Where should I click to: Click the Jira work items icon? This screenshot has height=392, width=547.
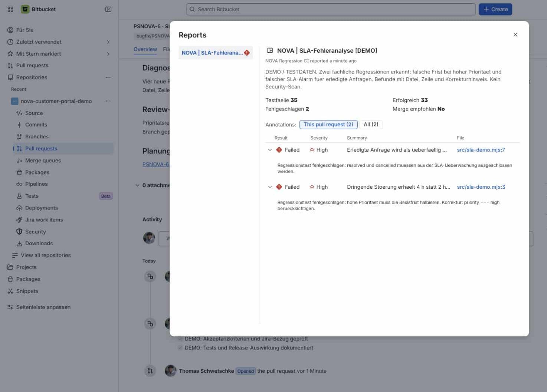click(19, 220)
